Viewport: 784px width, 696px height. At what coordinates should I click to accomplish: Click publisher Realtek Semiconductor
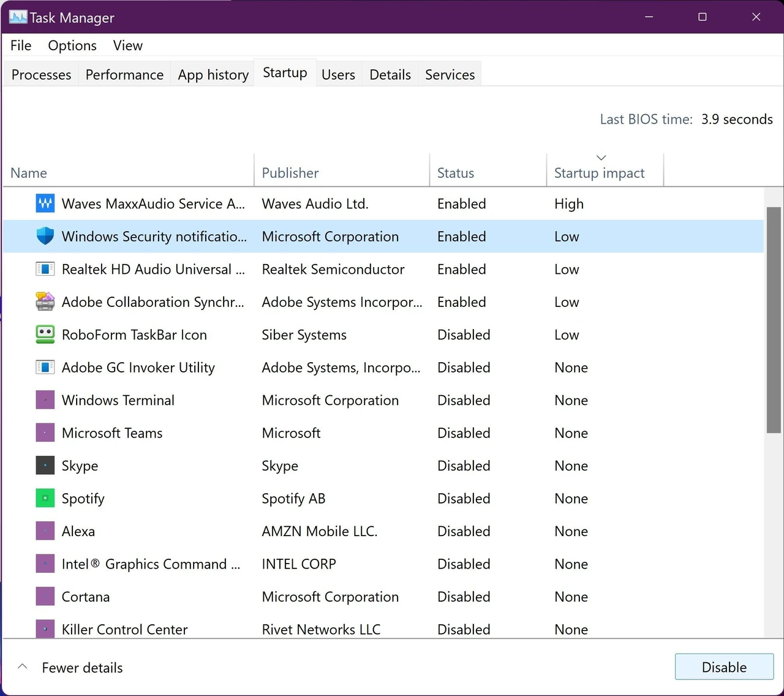pos(333,269)
